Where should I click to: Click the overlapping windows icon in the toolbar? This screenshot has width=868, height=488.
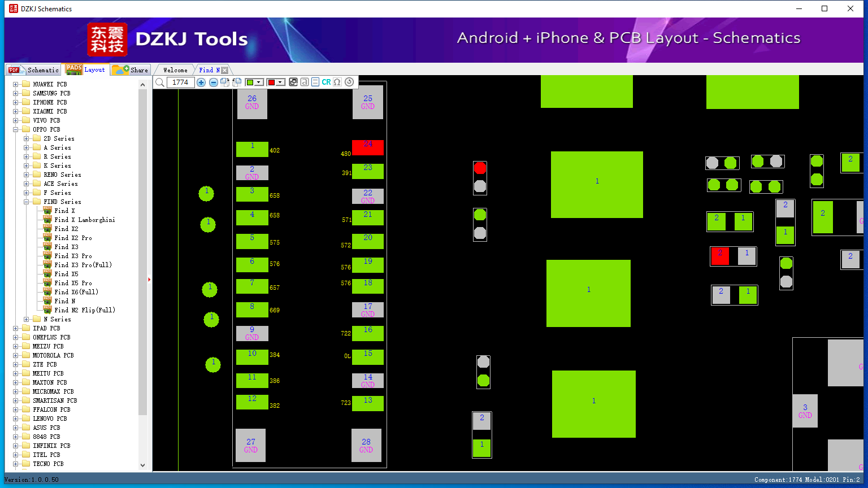click(293, 82)
